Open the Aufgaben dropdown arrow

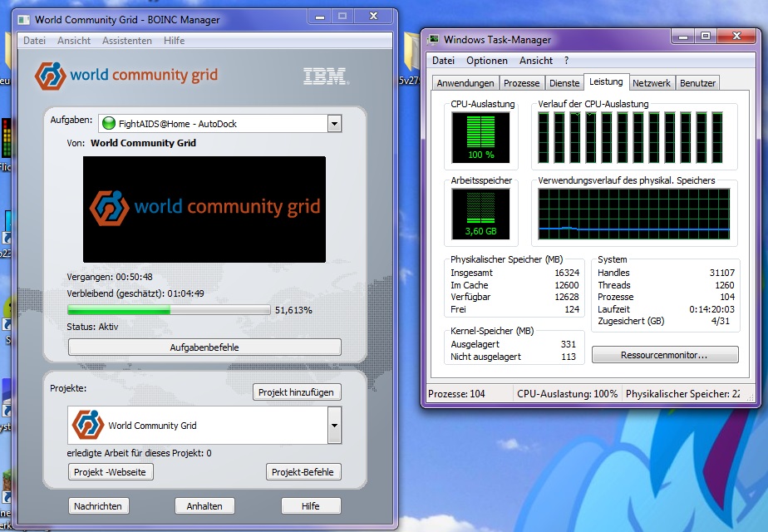334,124
